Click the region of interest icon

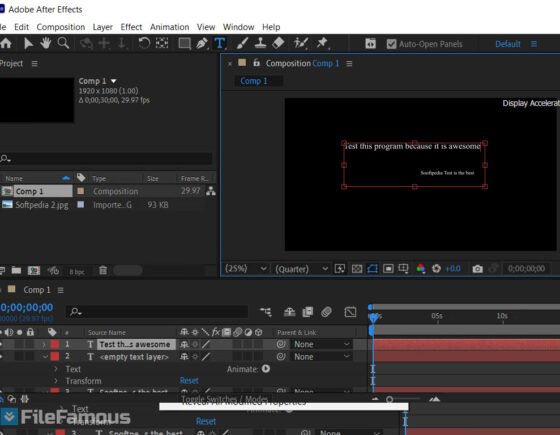pyautogui.click(x=388, y=269)
